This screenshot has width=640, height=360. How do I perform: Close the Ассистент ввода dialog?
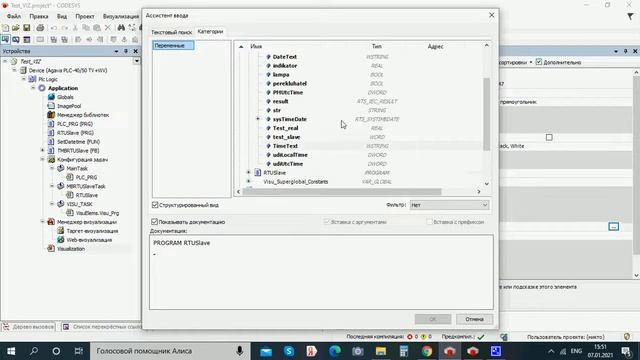pos(491,15)
